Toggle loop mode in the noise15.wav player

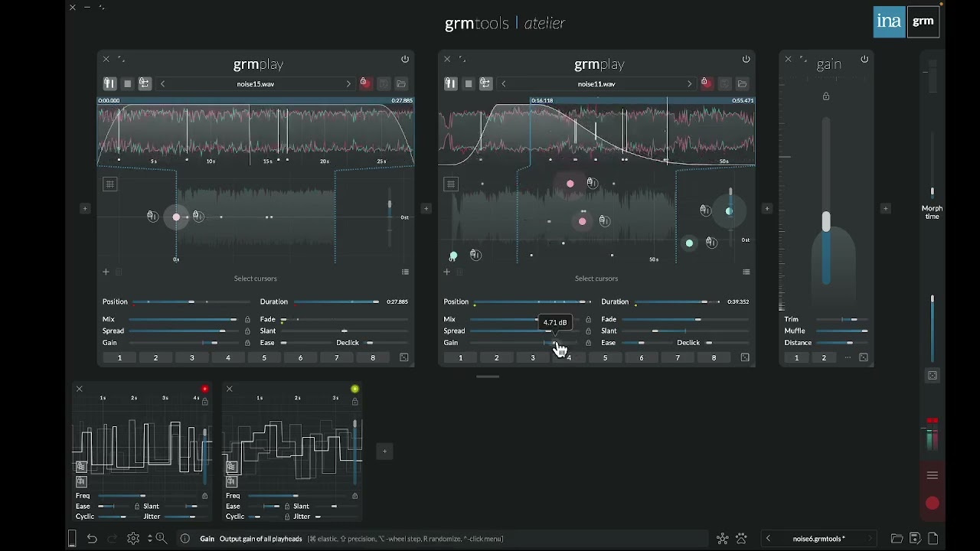click(x=144, y=83)
